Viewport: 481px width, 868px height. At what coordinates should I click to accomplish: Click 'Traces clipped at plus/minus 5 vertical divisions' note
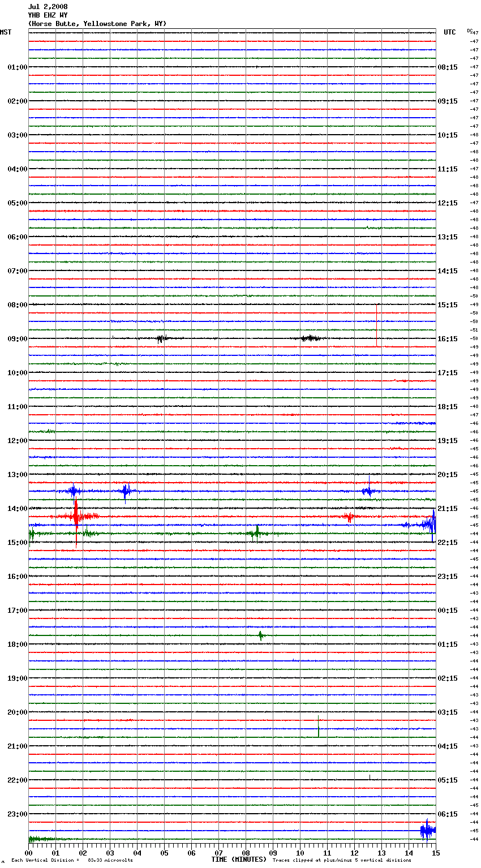(x=342, y=861)
